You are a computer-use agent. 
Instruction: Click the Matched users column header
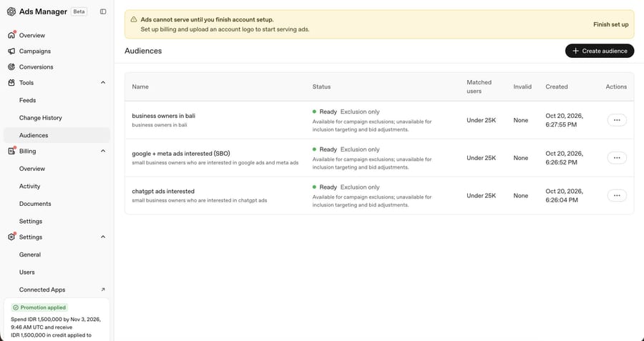pyautogui.click(x=479, y=87)
